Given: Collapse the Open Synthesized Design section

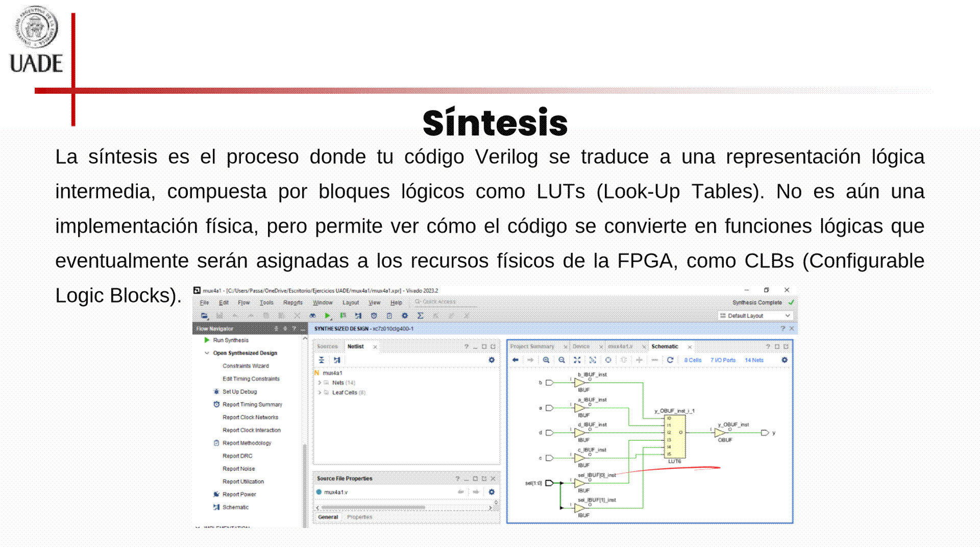Looking at the screenshot, I should 207,353.
